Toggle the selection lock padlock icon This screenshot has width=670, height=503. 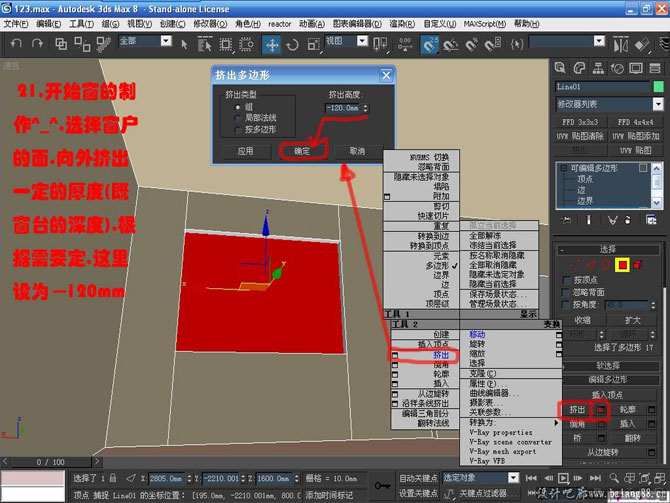113,478
